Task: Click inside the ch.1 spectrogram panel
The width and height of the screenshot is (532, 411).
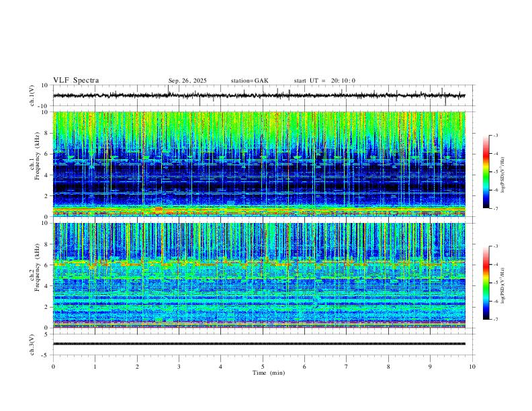Action: (x=259, y=164)
